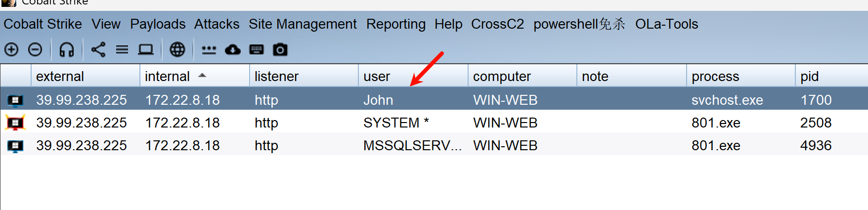Click the plus icon to add a connection
The image size is (868, 210).
click(11, 49)
